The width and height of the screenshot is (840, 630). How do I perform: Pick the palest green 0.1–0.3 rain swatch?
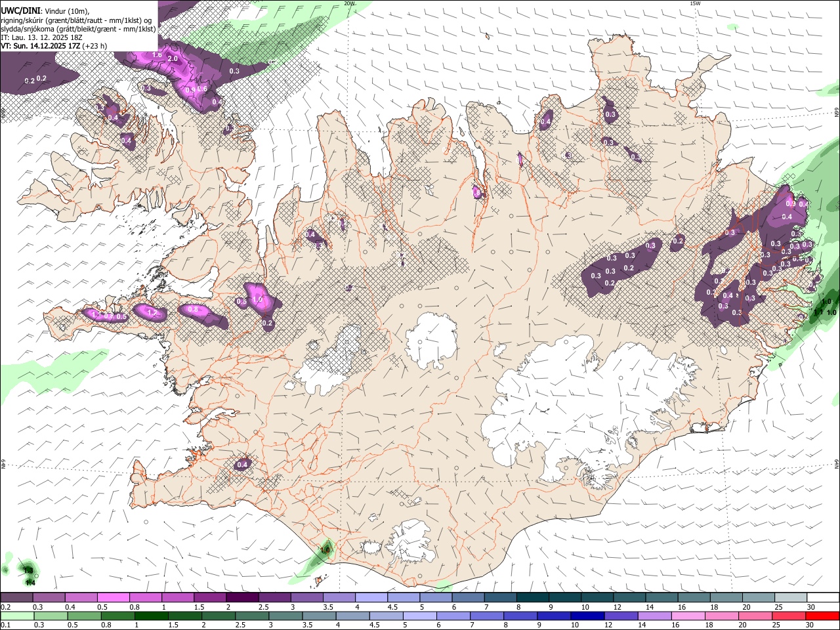coord(16,616)
